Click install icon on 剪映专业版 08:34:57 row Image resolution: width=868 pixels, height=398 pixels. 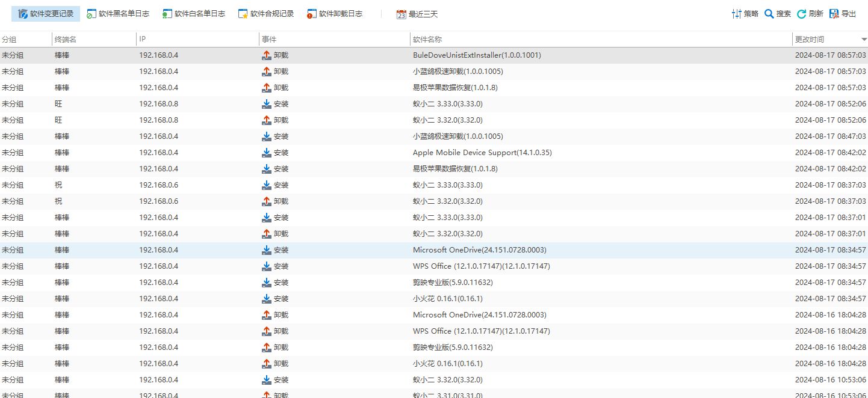[x=267, y=283]
